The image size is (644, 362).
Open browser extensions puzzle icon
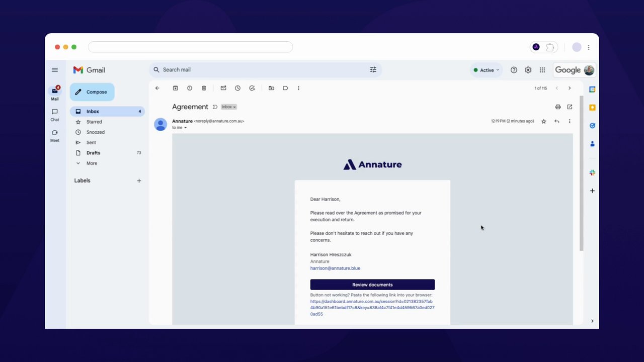point(550,47)
